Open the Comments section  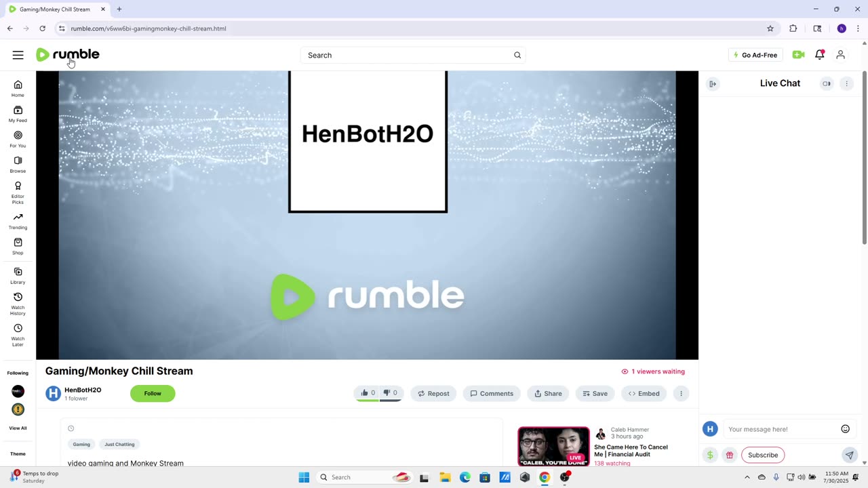tap(492, 393)
